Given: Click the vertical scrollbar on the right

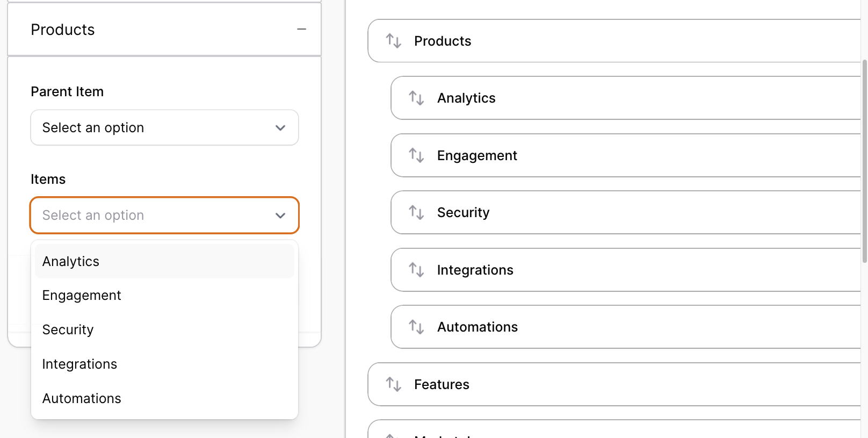Looking at the screenshot, I should [864, 161].
